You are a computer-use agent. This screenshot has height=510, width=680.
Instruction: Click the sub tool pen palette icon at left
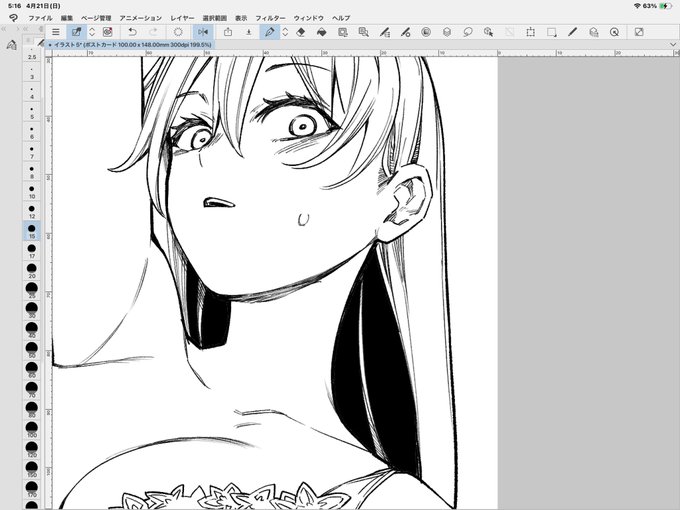click(x=11, y=45)
